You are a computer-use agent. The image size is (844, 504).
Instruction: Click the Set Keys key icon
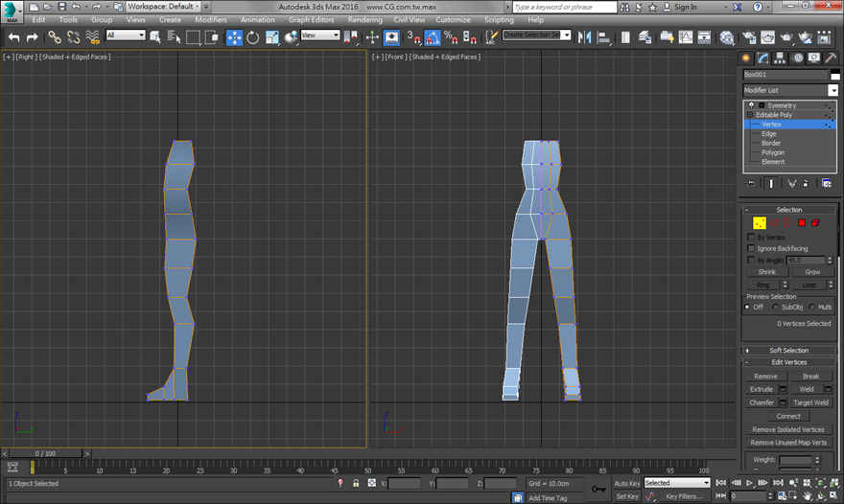tap(598, 490)
